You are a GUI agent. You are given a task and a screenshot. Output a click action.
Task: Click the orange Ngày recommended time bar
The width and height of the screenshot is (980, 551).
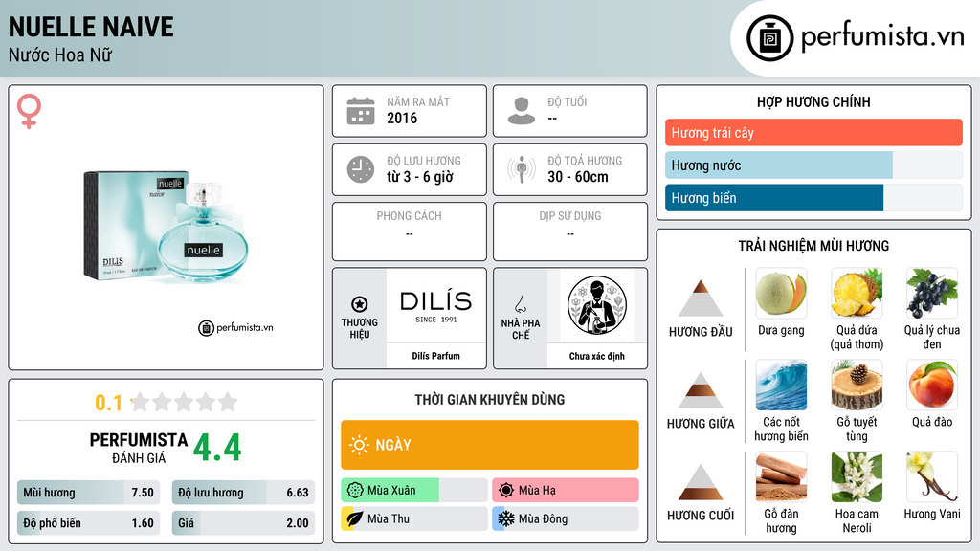pyautogui.click(x=490, y=445)
